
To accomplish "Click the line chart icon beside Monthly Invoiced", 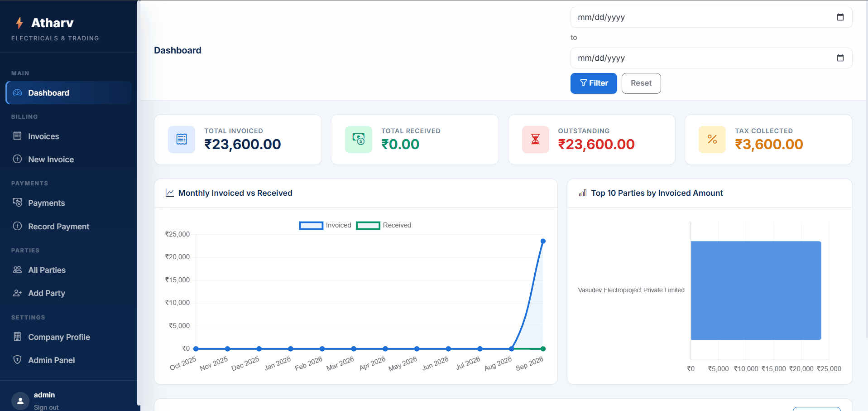I will pos(170,193).
